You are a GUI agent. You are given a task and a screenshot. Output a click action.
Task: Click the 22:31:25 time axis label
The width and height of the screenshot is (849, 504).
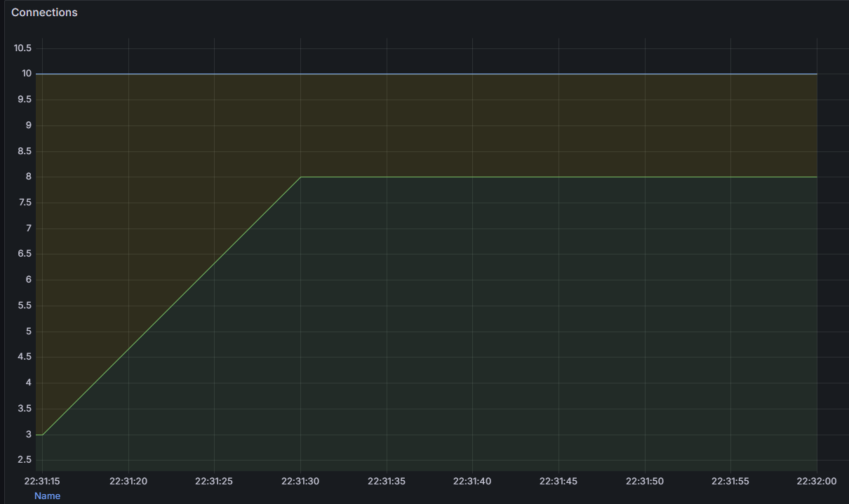(214, 482)
